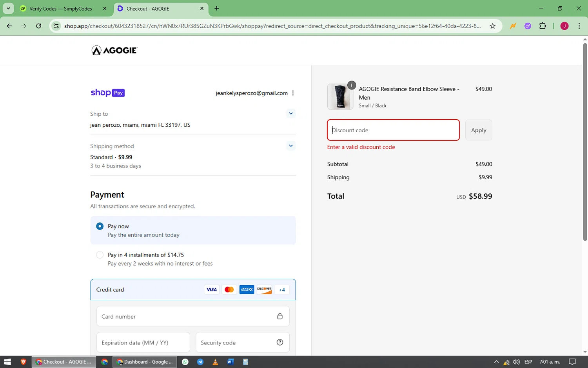Close the Verify Codes — SimplyCodes tab

pos(105,9)
